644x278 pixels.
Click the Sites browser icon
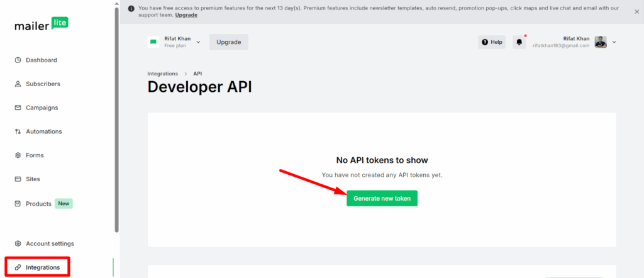(18, 179)
